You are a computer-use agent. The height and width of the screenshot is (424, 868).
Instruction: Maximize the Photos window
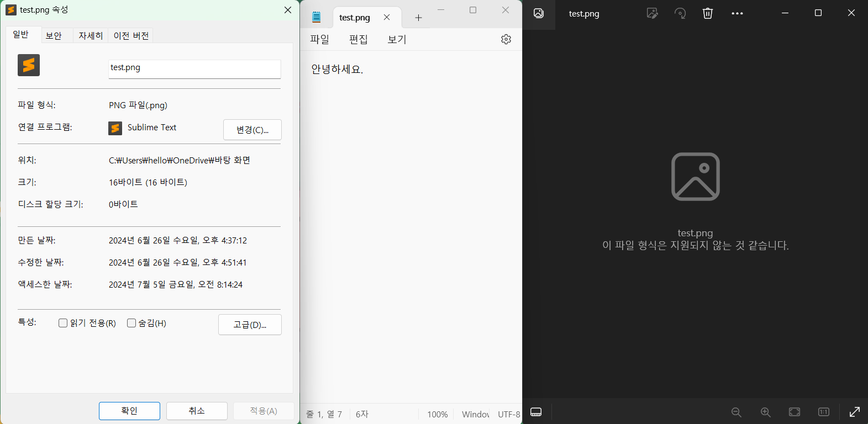818,13
